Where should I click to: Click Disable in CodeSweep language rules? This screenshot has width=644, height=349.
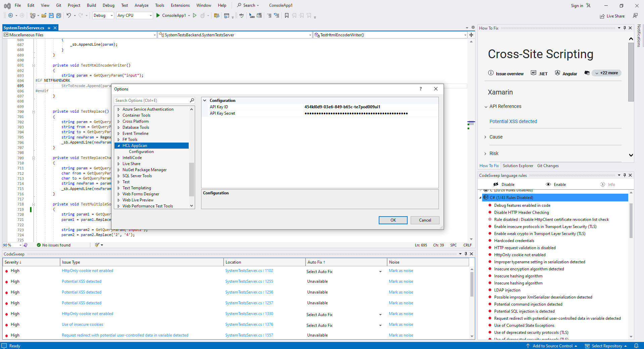(x=504, y=184)
